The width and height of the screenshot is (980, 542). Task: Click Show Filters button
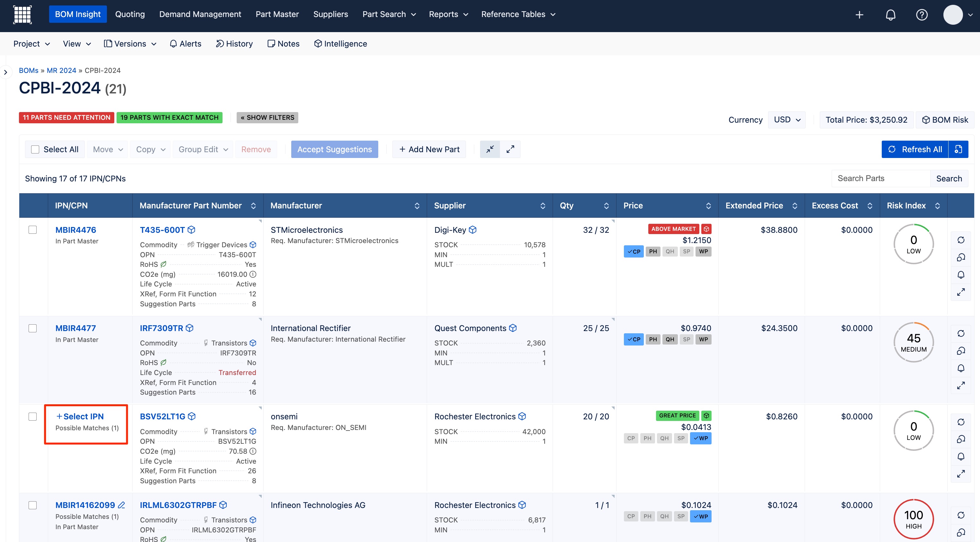(267, 118)
